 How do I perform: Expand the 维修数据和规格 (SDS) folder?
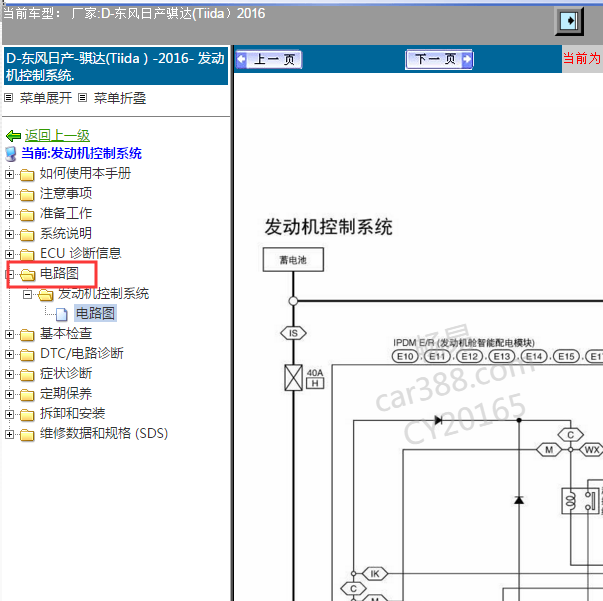[x=10, y=435]
